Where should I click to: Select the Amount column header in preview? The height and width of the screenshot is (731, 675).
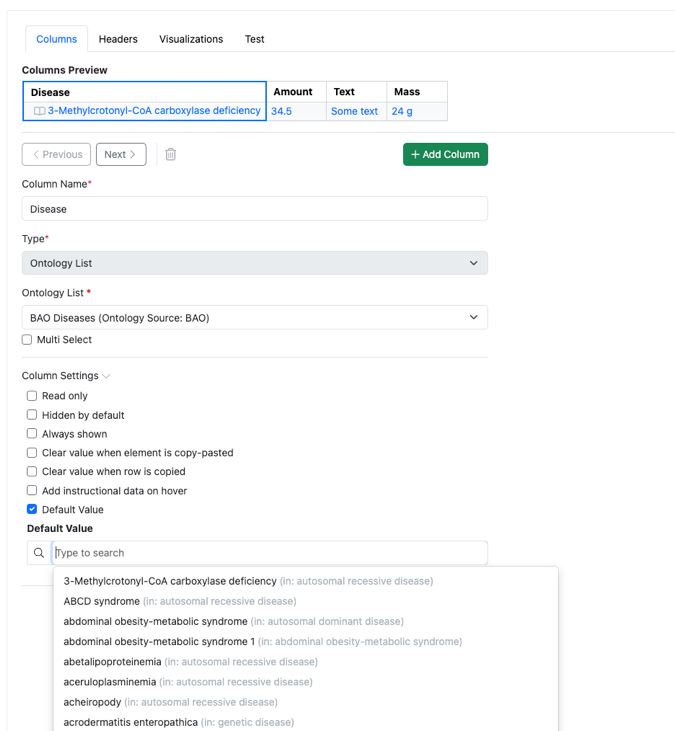point(296,92)
